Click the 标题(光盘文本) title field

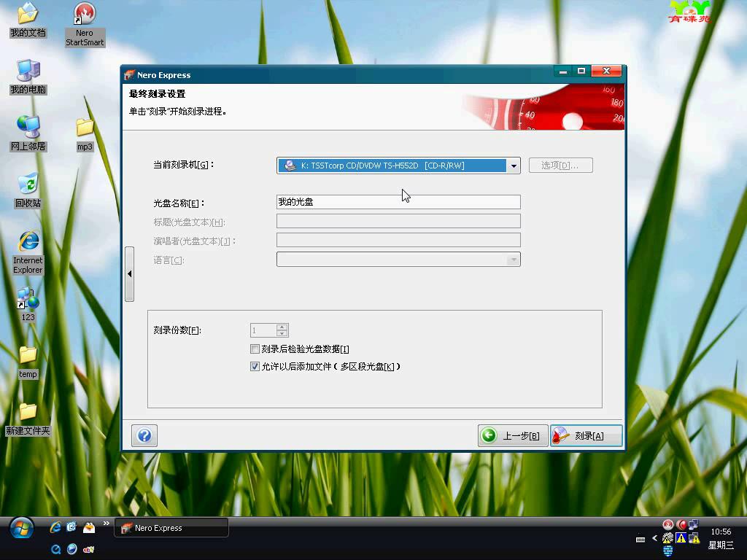(x=398, y=221)
